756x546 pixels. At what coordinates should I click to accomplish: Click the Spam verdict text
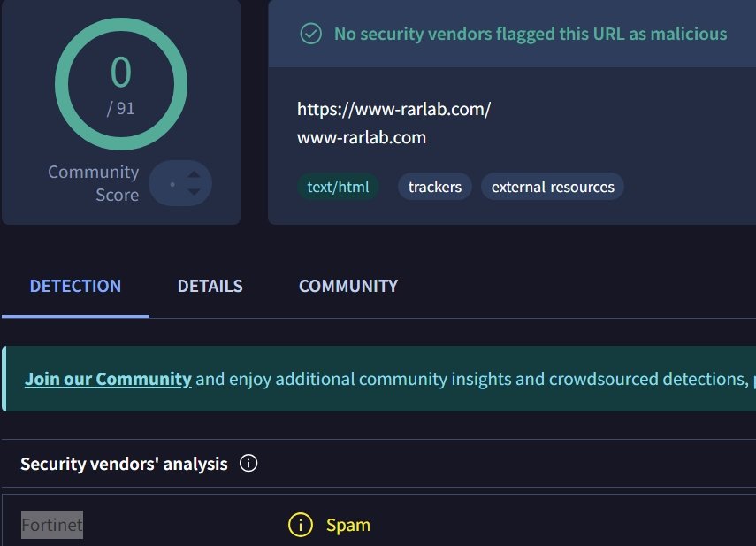point(348,525)
